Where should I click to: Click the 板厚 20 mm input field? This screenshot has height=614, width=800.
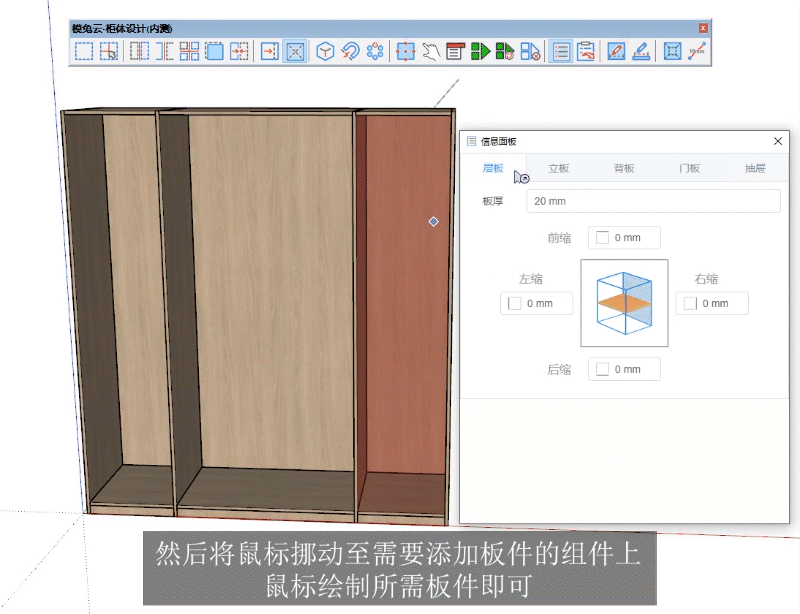tap(652, 201)
